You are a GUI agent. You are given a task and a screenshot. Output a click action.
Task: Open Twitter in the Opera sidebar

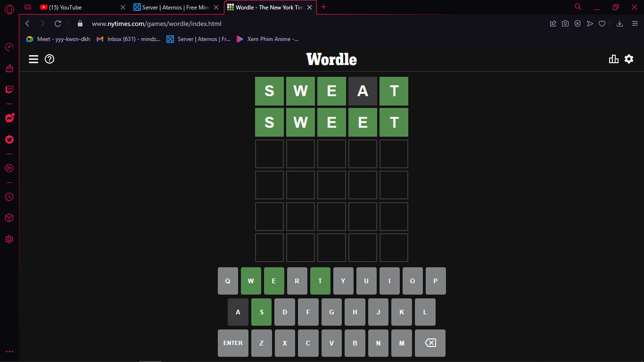(9, 139)
